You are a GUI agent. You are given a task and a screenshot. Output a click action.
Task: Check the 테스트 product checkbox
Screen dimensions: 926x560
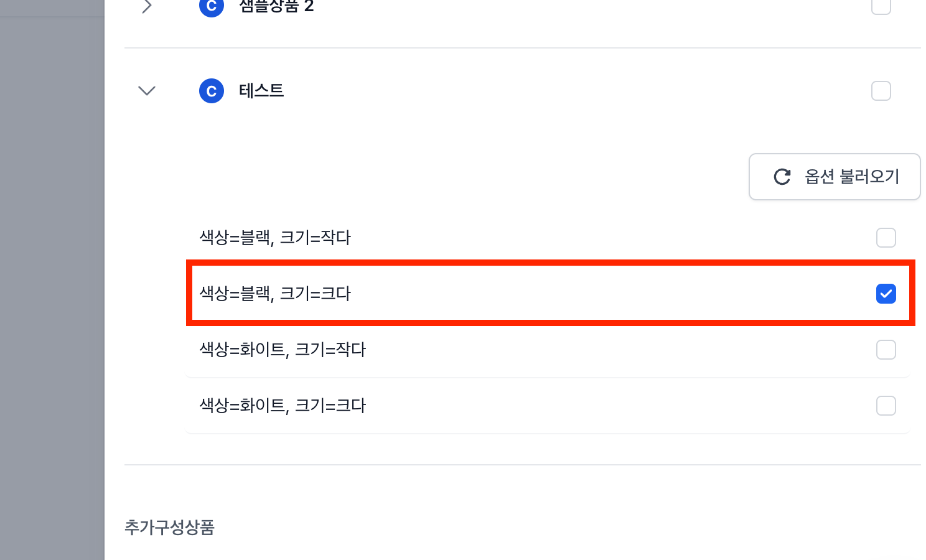(881, 91)
